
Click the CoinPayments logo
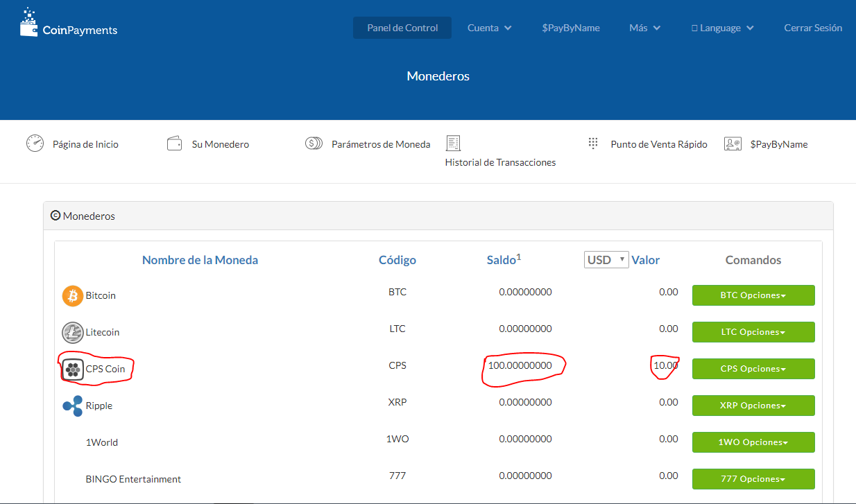[68, 23]
